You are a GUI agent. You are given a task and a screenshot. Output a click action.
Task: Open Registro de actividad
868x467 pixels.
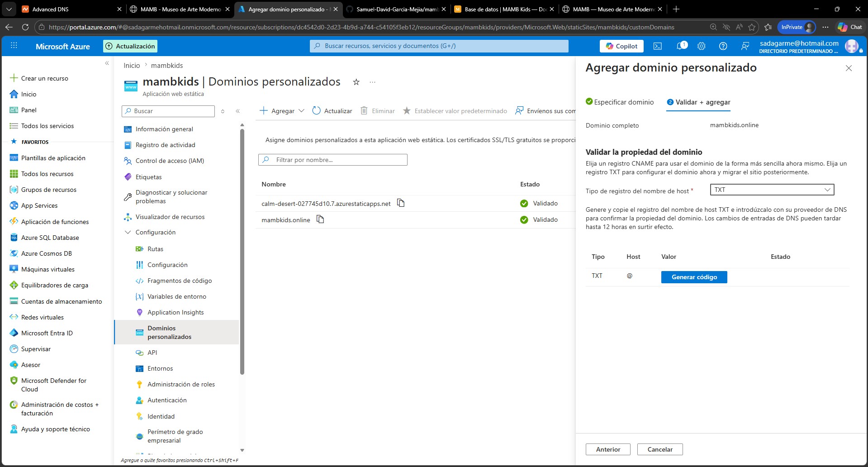(x=165, y=145)
